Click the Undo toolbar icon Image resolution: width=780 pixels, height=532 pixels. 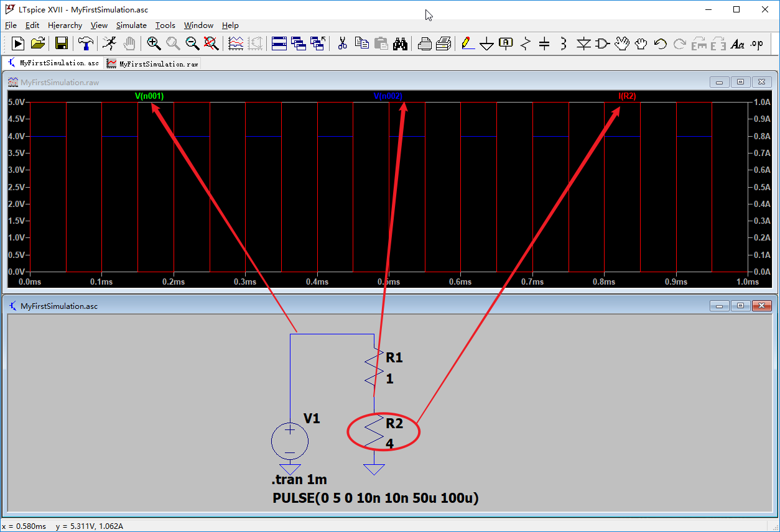tap(659, 44)
